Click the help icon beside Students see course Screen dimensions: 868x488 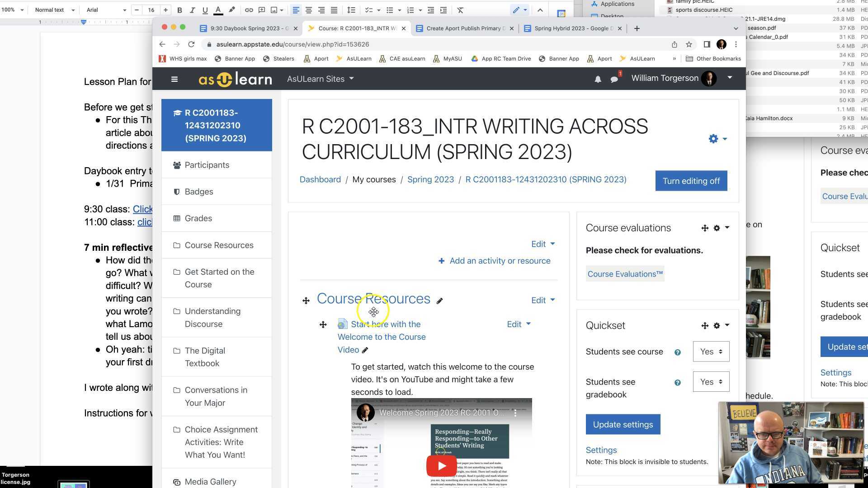point(677,352)
